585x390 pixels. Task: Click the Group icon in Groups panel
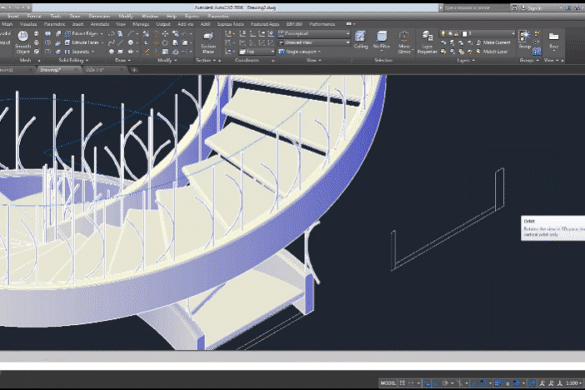tap(525, 39)
